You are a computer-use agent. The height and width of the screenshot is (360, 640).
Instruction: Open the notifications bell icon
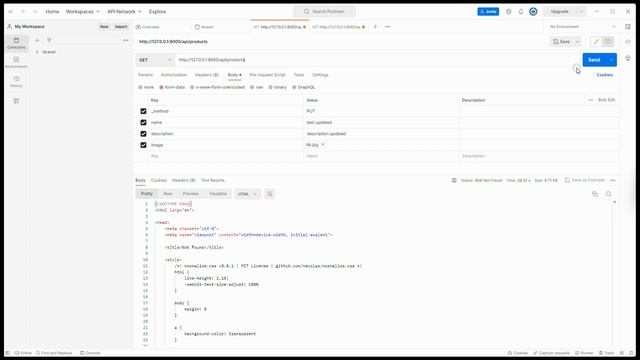pos(521,12)
